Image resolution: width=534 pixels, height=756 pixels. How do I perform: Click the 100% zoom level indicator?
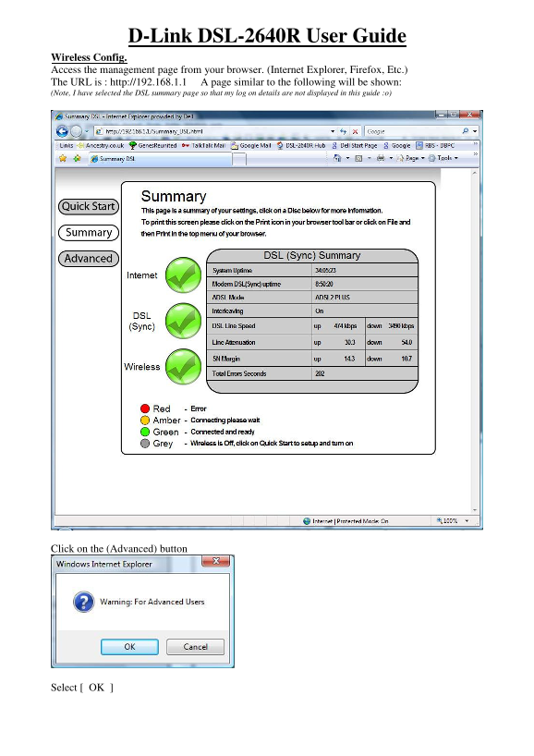point(447,521)
